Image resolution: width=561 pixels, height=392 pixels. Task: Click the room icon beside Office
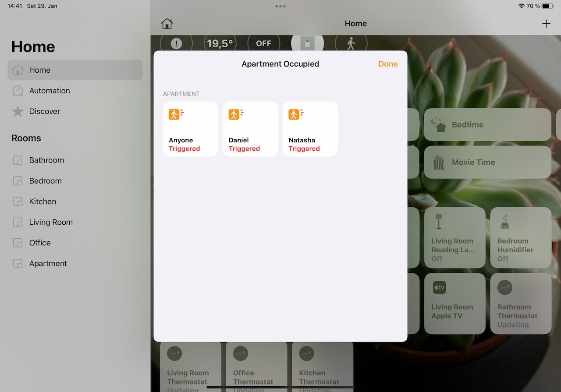18,243
